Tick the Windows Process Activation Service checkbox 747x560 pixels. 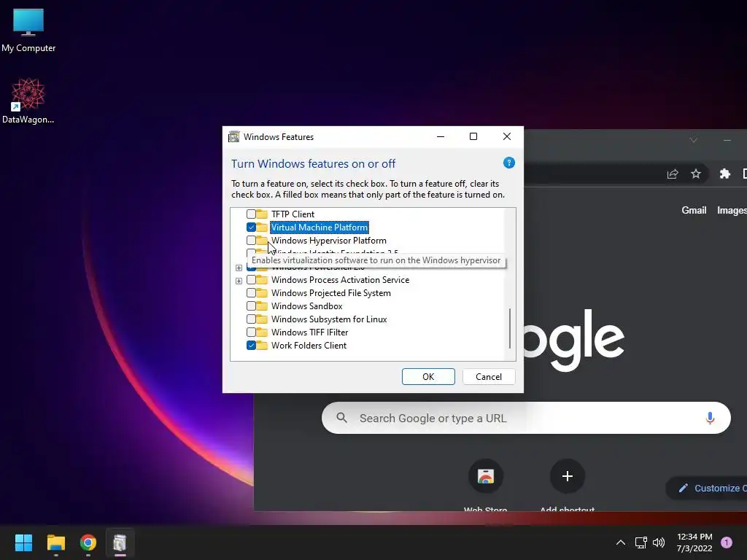[x=251, y=280]
